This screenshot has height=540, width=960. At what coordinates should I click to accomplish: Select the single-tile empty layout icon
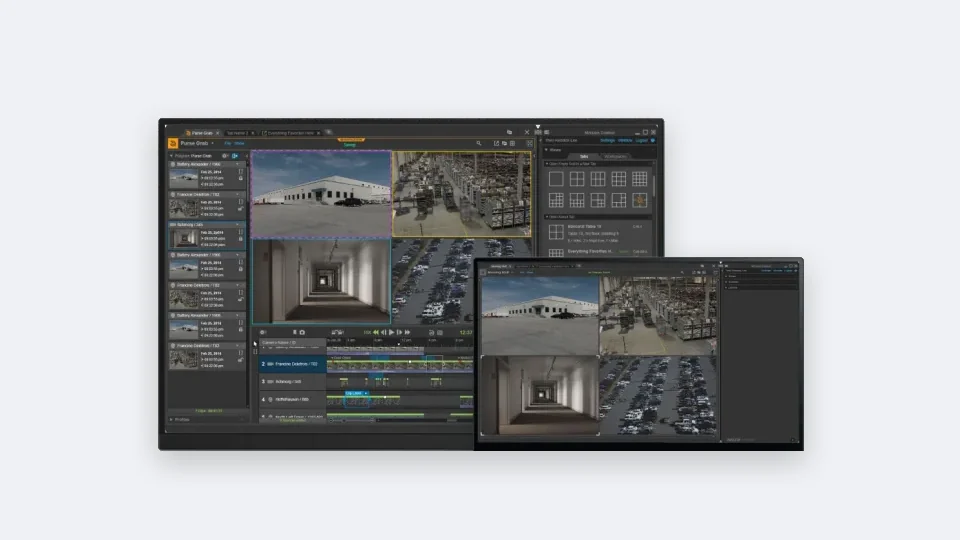pos(556,179)
